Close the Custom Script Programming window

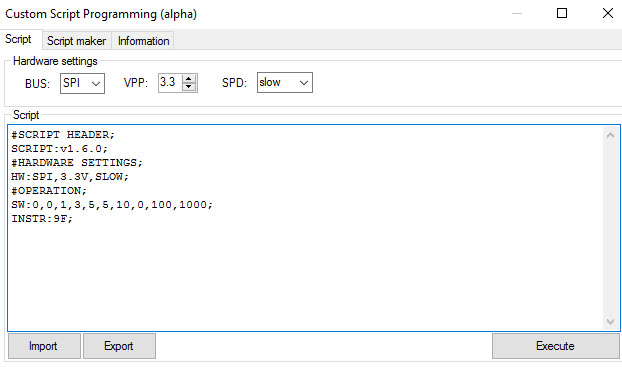point(607,13)
